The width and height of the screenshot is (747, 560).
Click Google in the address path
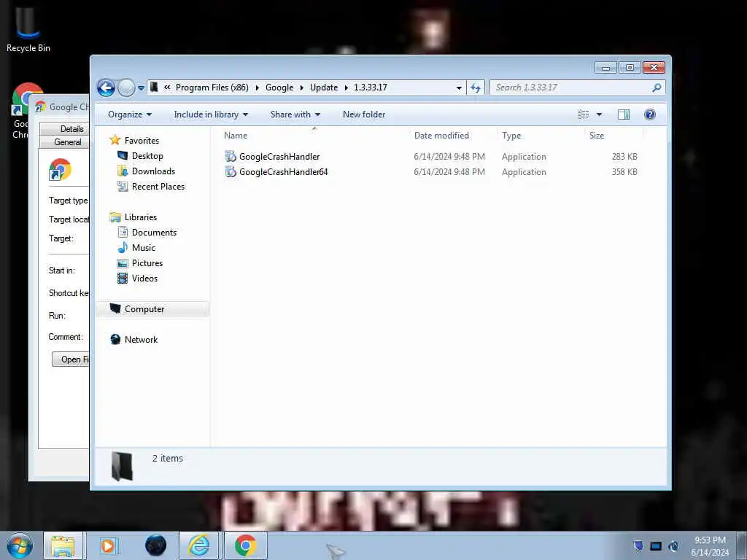279,87
